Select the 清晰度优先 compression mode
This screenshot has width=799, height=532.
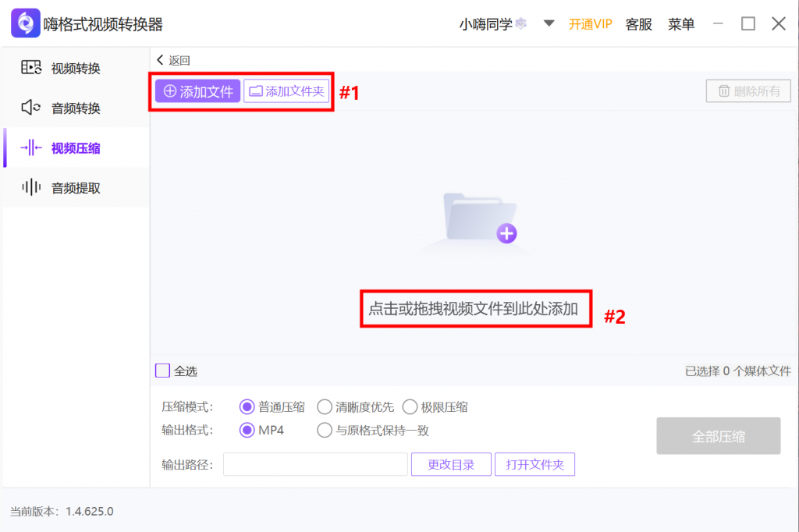click(325, 406)
